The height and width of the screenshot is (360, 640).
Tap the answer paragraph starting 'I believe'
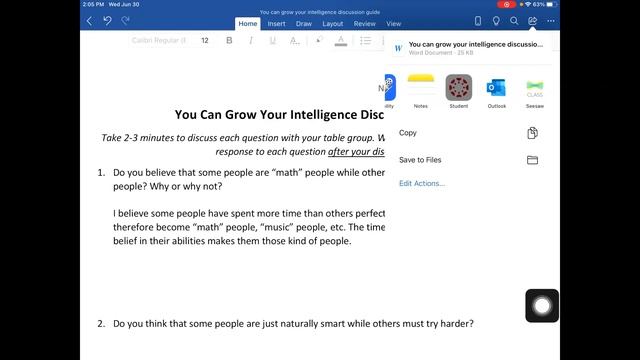coord(249,227)
